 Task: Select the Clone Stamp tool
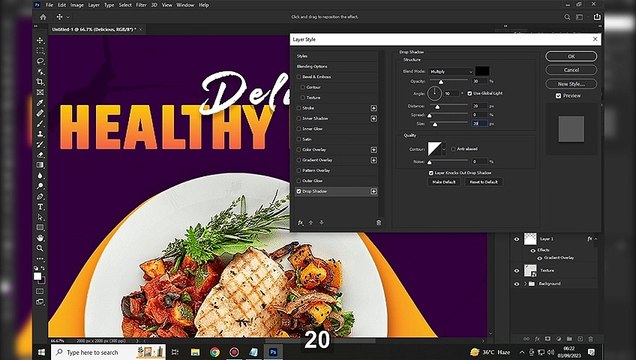[40, 134]
